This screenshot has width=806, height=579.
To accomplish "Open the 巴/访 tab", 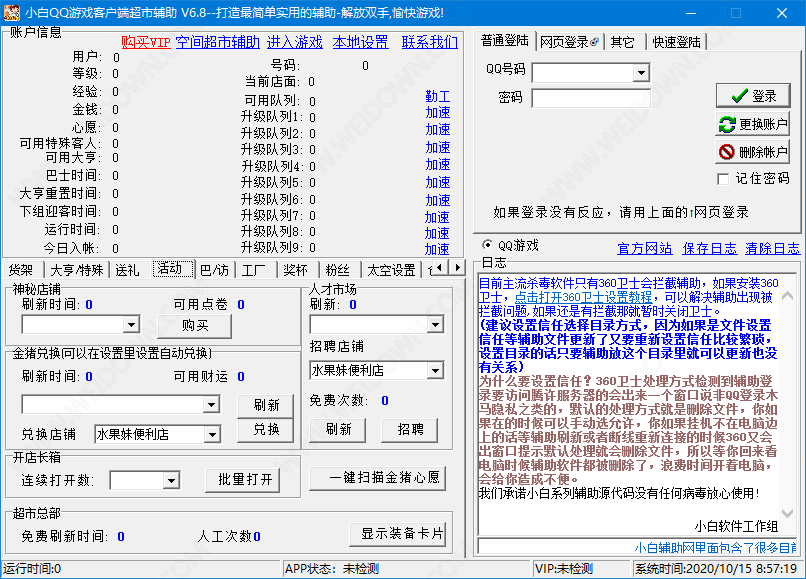I will [x=214, y=270].
